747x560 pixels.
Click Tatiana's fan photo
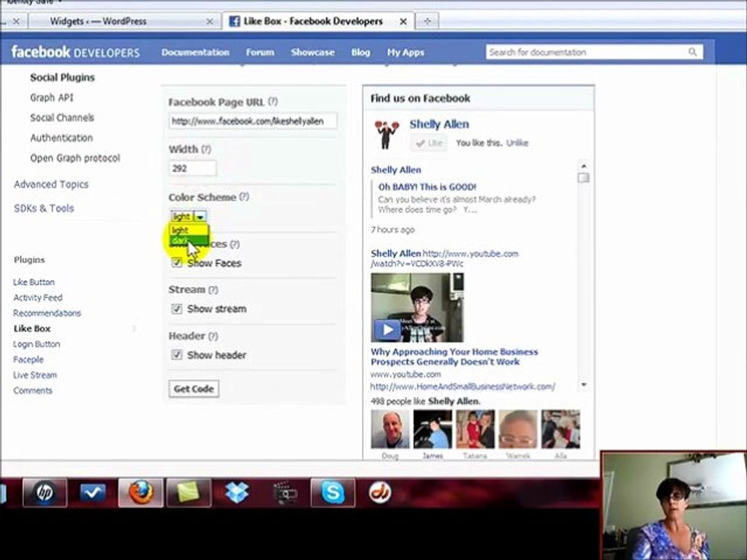coord(475,429)
